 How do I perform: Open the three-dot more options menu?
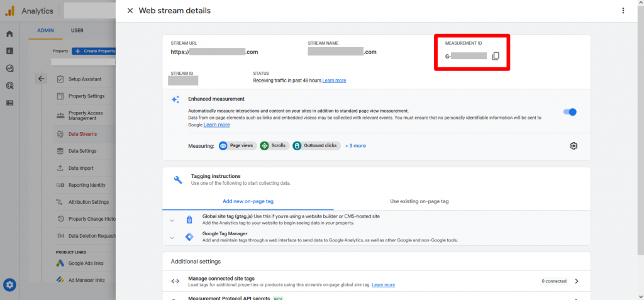[623, 11]
